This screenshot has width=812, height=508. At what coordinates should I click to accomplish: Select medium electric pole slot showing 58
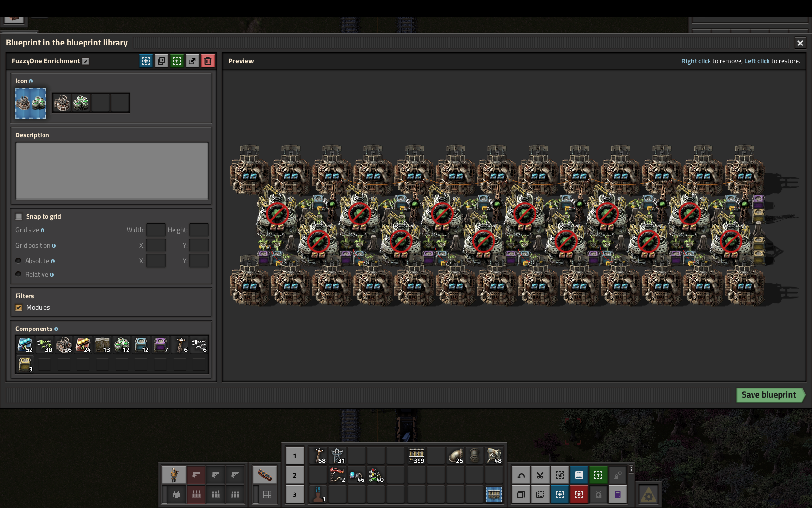319,456
